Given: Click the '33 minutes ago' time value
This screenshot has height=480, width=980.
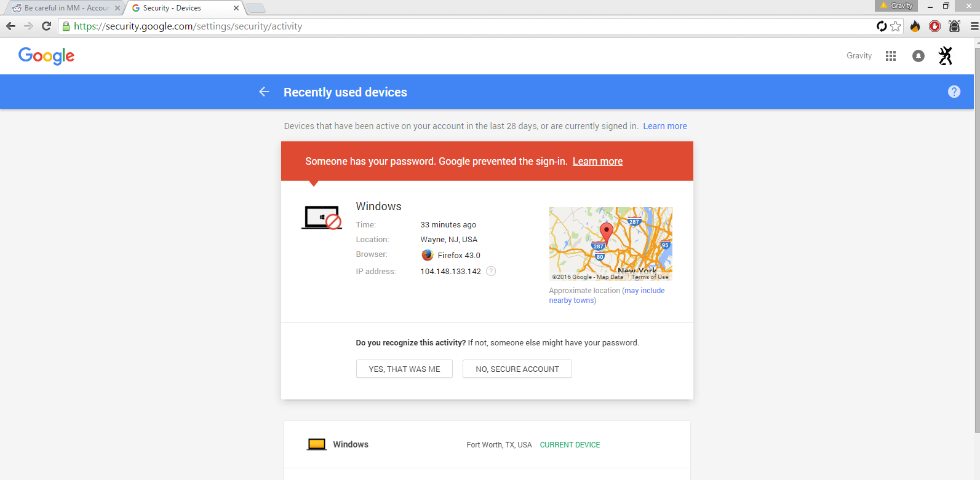Looking at the screenshot, I should 448,225.
